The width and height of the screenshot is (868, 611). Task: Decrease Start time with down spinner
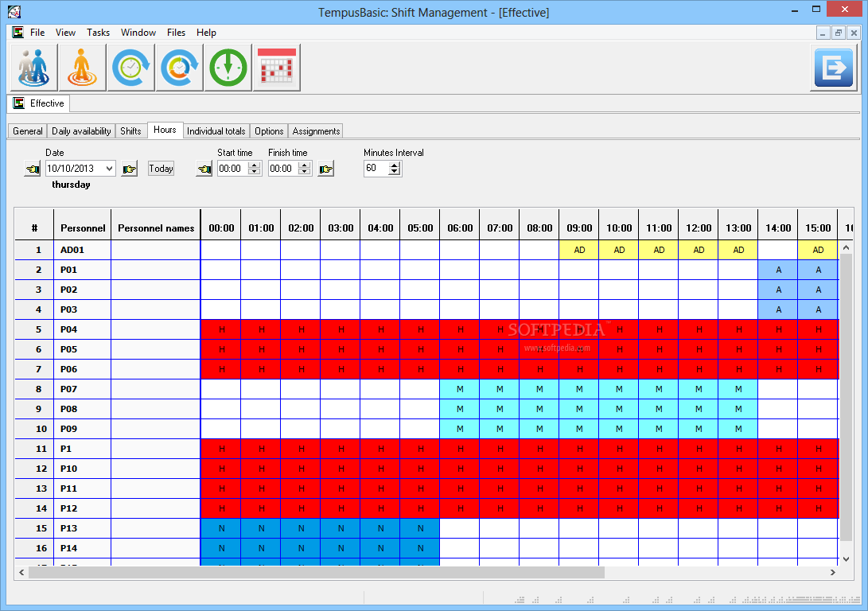pyautogui.click(x=254, y=172)
